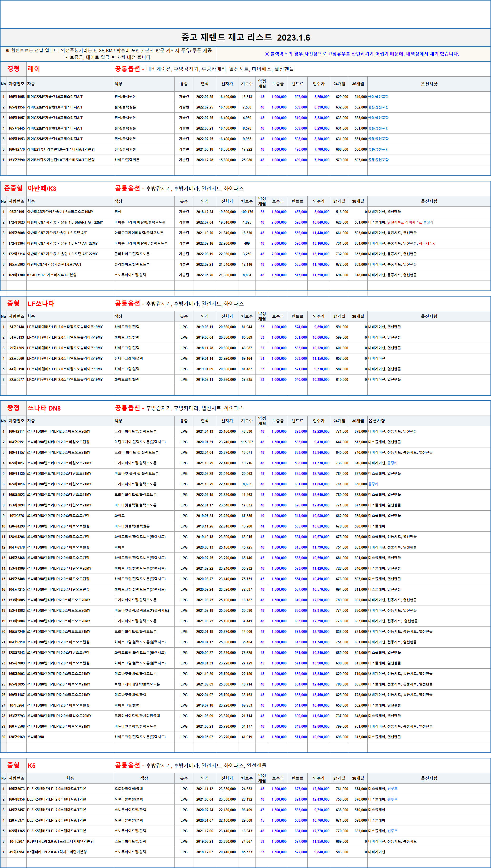
Task: Select the mileage cell 100,176
Action: pyautogui.click(x=247, y=212)
